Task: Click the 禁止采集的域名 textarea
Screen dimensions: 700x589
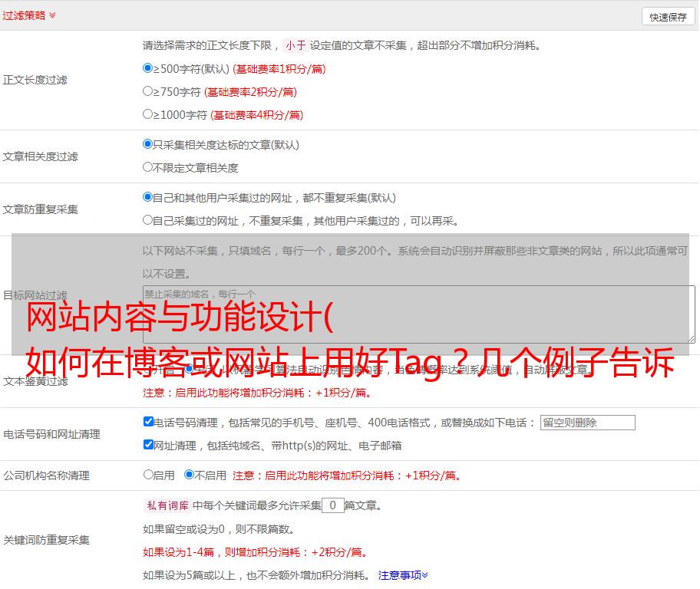Action: click(419, 314)
